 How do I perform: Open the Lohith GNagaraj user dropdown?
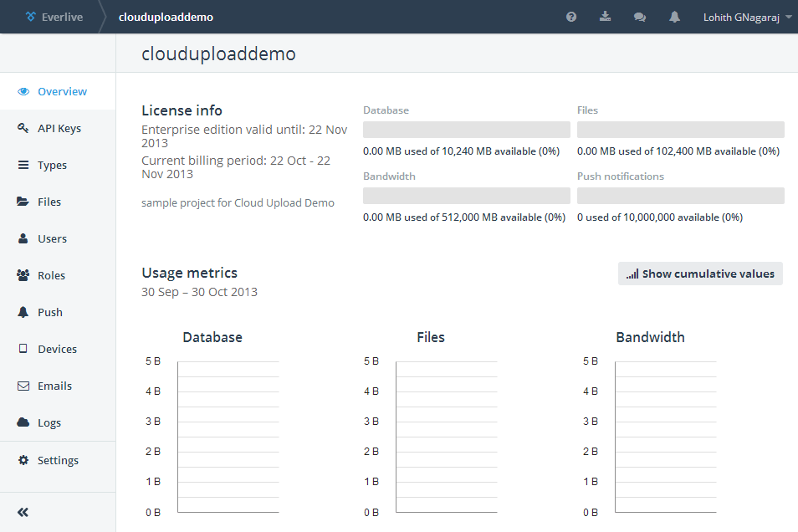pos(748,17)
